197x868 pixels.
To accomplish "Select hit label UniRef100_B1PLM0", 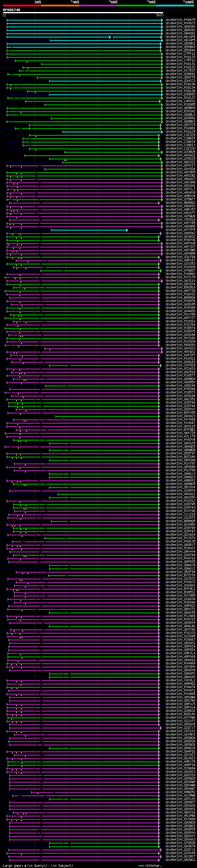I will tap(180, 714).
